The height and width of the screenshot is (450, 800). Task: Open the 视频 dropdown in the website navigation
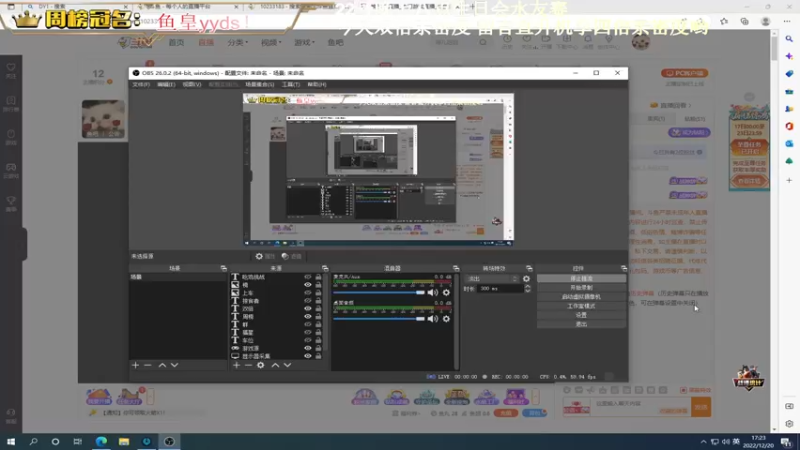pos(271,42)
